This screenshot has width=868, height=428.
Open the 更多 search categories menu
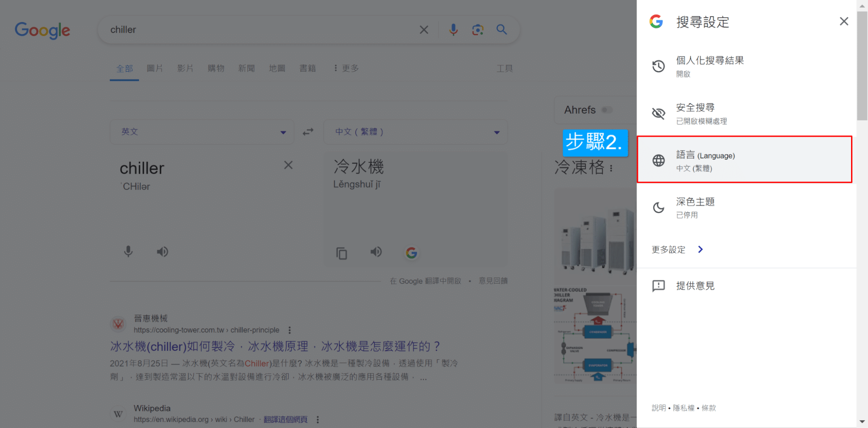tap(346, 69)
